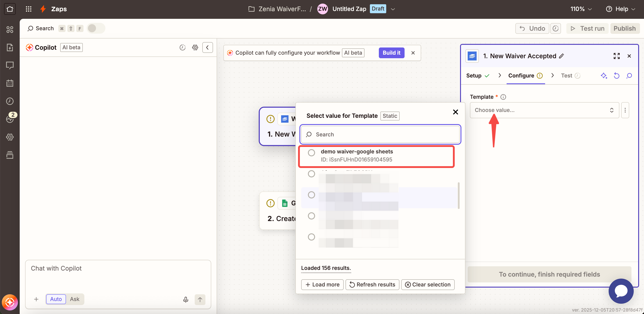Image resolution: width=644 pixels, height=314 pixels.
Task: Click the AI sparkle icon in step panel
Action: [604, 75]
